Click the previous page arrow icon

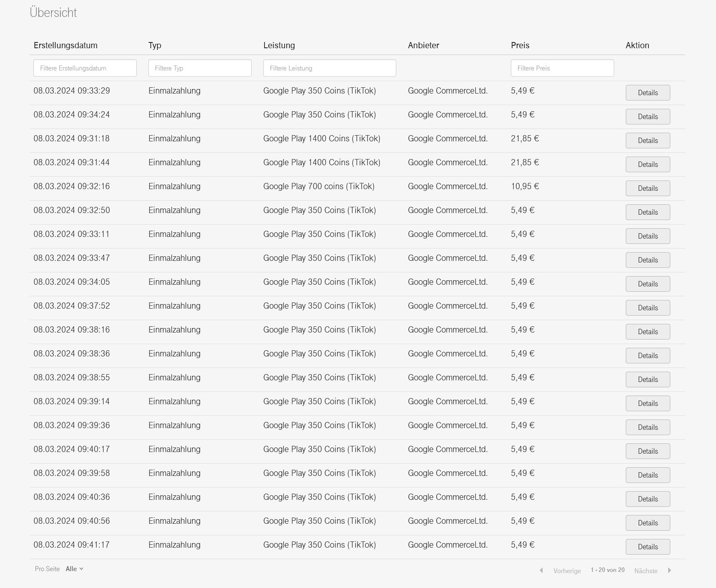point(541,570)
